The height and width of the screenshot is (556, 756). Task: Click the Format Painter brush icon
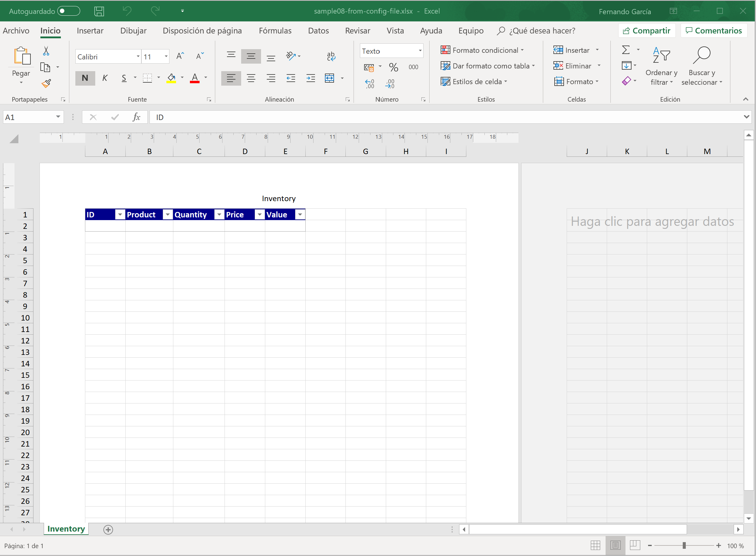pyautogui.click(x=46, y=83)
